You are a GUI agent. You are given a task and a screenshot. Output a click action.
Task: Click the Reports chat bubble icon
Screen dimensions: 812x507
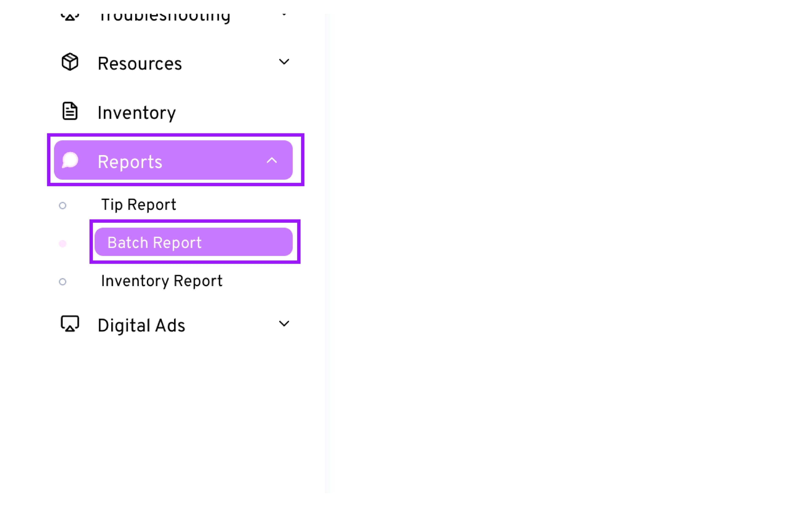[70, 160]
